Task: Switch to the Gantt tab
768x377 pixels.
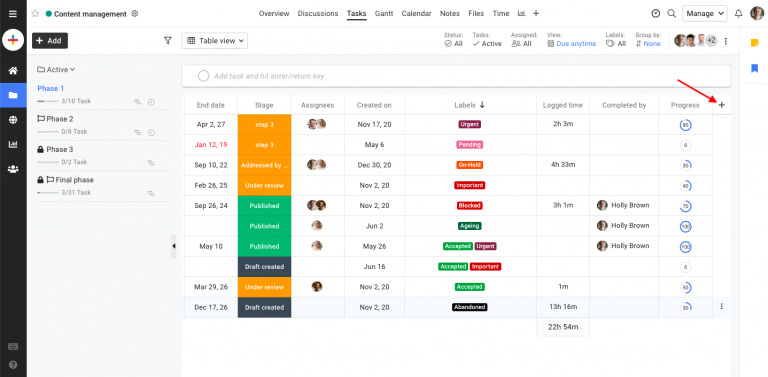Action: [x=384, y=14]
